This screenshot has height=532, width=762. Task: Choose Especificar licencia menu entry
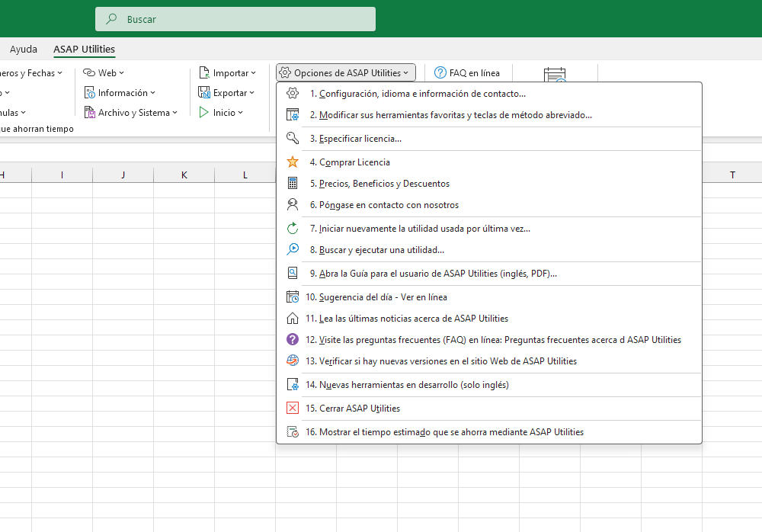click(489, 139)
